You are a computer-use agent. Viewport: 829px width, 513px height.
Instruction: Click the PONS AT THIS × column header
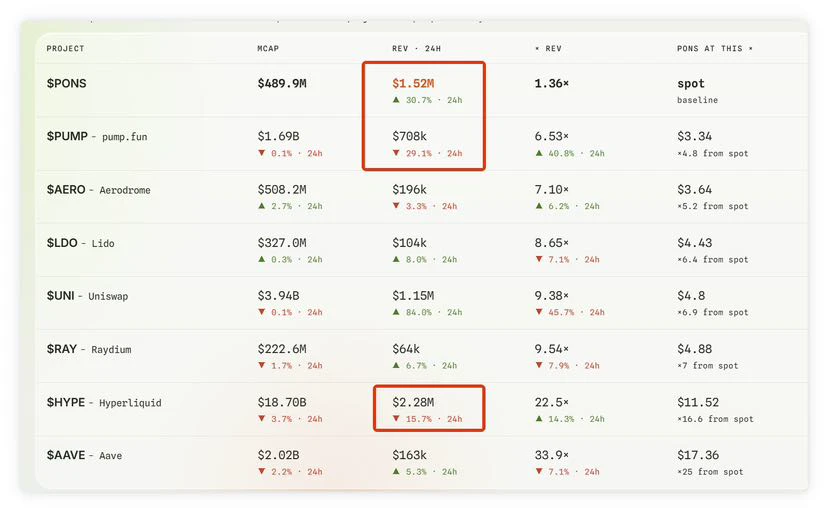tap(715, 48)
